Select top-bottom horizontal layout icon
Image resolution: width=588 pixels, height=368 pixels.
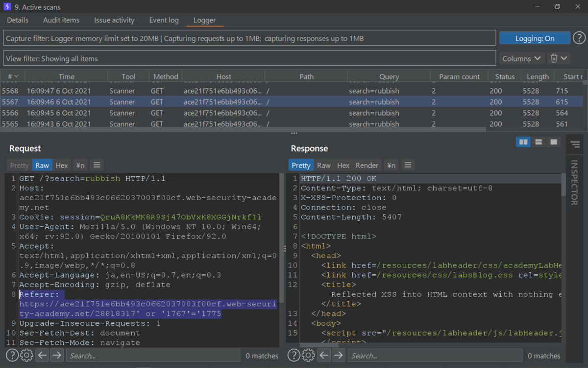(539, 142)
